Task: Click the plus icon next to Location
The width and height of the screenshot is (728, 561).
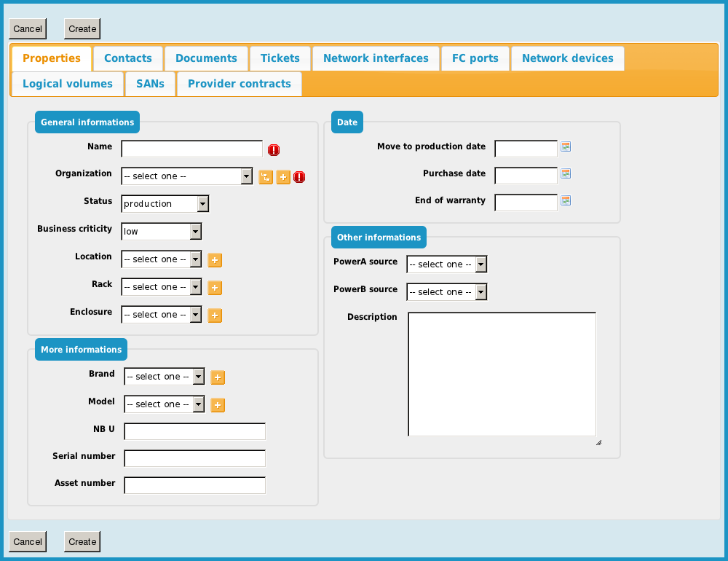Action: tap(215, 260)
